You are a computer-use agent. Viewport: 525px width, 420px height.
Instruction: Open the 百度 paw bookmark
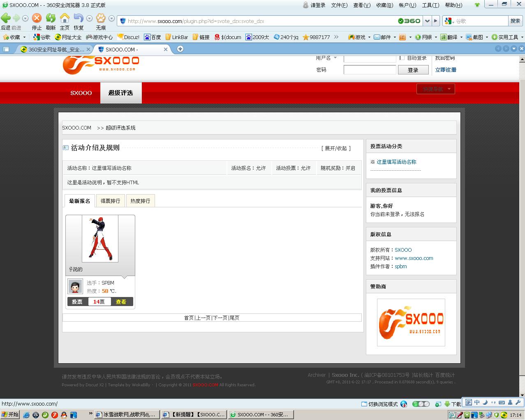[x=152, y=37]
